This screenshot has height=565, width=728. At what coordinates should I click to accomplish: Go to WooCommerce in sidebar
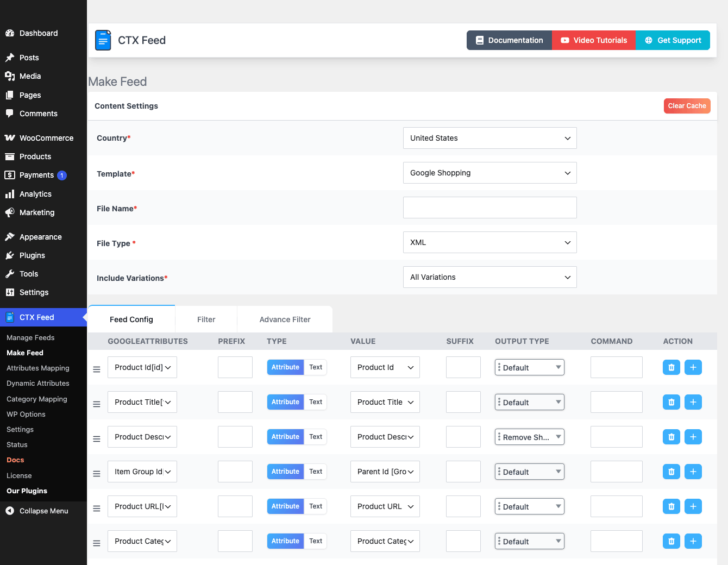[x=43, y=138]
